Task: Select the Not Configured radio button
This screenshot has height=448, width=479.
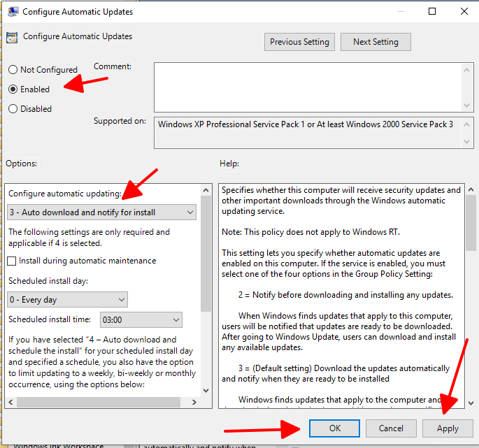Action: tap(13, 70)
